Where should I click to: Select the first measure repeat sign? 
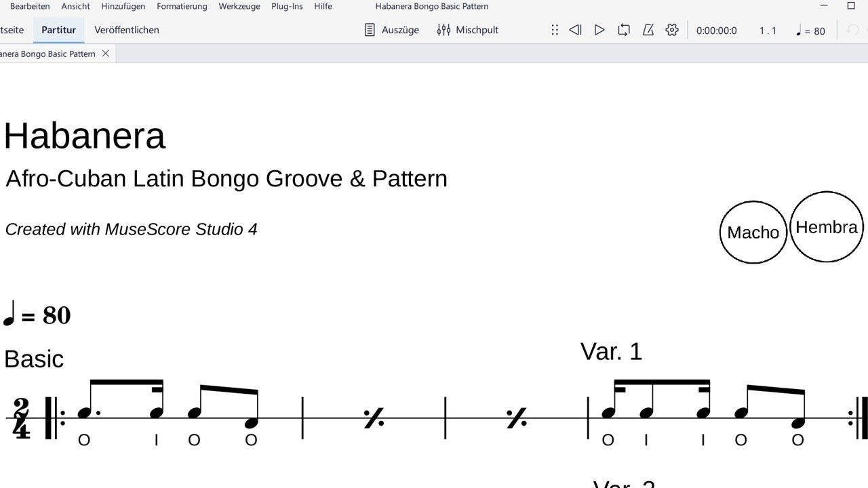point(374,418)
